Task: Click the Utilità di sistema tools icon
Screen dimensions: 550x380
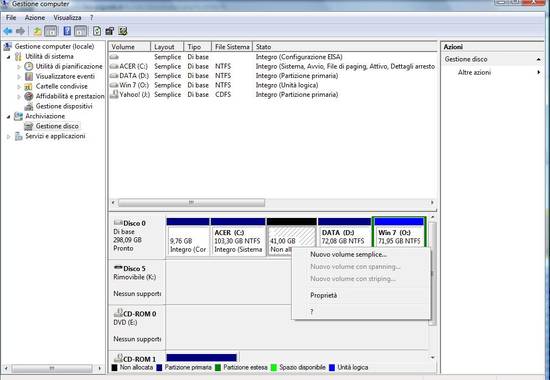Action: point(18,56)
